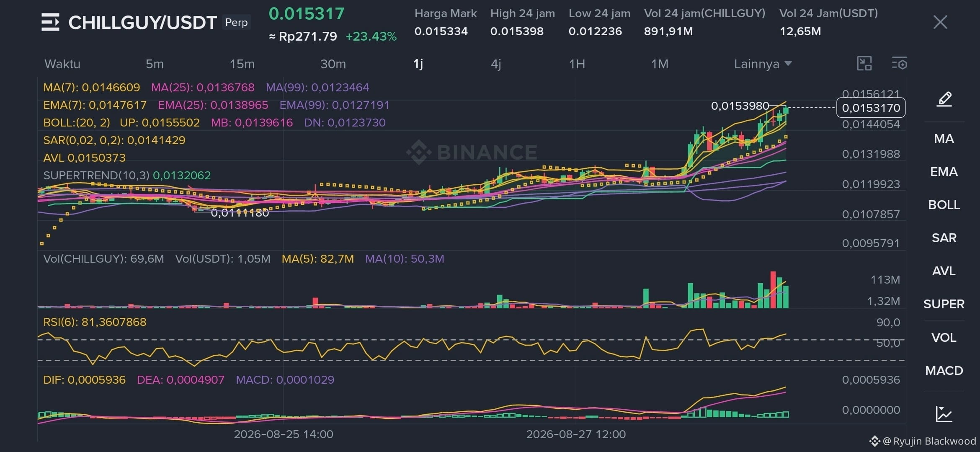Switch to the Waktu line view

[62, 64]
